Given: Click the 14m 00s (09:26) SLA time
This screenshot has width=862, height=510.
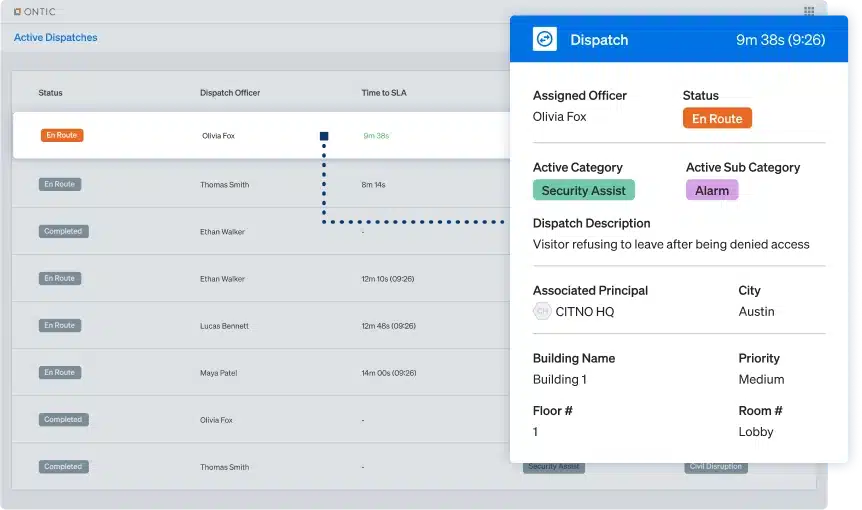Looking at the screenshot, I should tap(389, 373).
